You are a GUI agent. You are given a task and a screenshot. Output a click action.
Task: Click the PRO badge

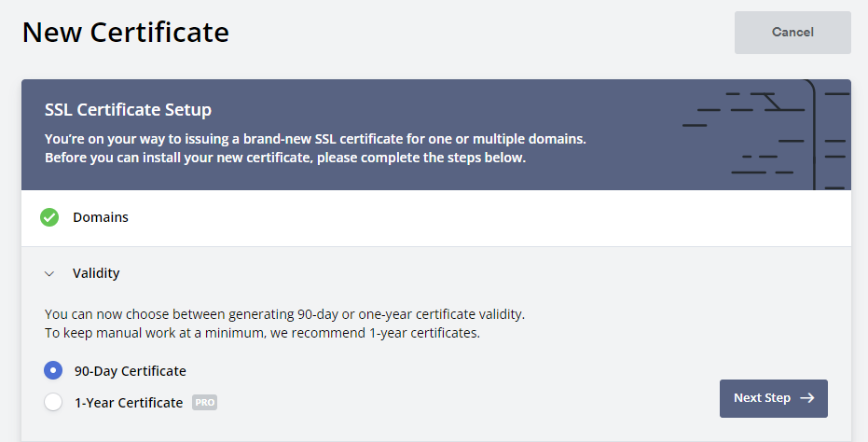click(x=205, y=402)
